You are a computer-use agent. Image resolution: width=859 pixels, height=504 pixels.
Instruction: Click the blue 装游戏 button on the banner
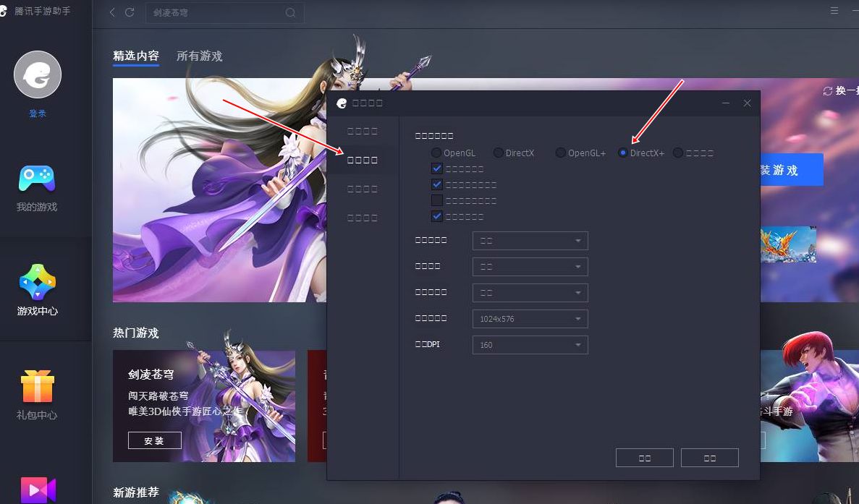click(x=792, y=170)
